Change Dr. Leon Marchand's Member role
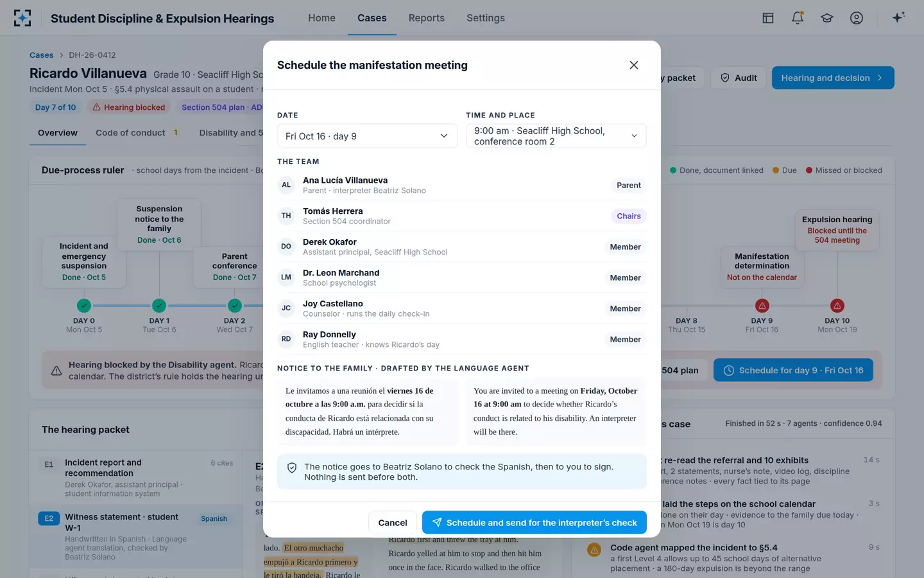 coord(625,277)
